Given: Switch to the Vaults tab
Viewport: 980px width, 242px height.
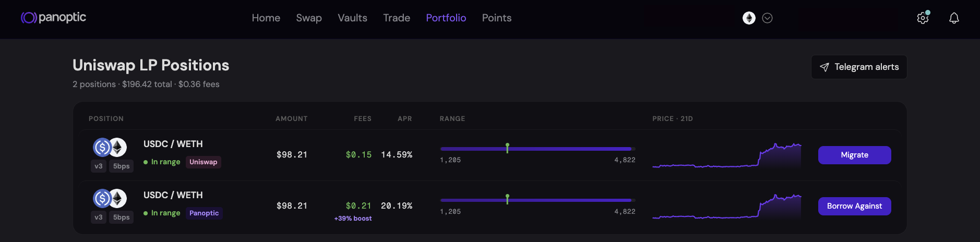Looking at the screenshot, I should (352, 18).
